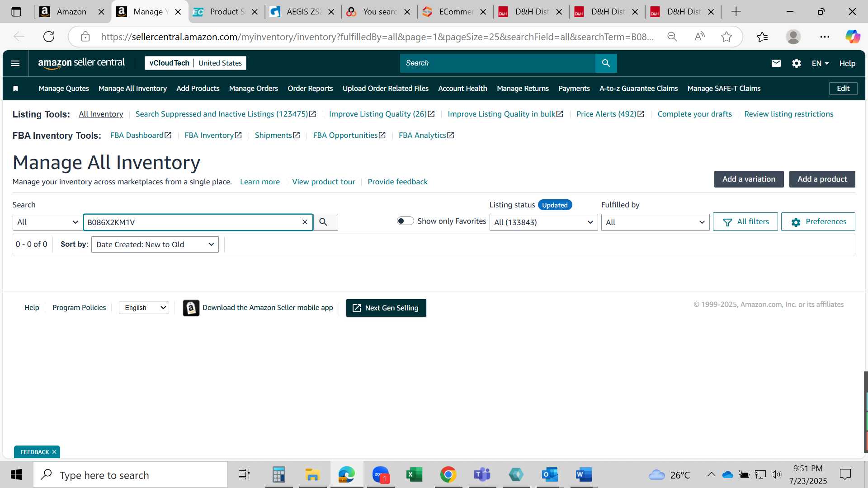Click the View product tour link
The height and width of the screenshot is (488, 868).
(x=324, y=182)
